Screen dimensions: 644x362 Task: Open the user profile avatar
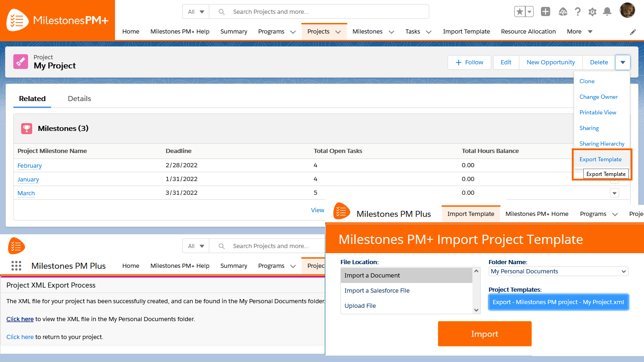pos(627,10)
